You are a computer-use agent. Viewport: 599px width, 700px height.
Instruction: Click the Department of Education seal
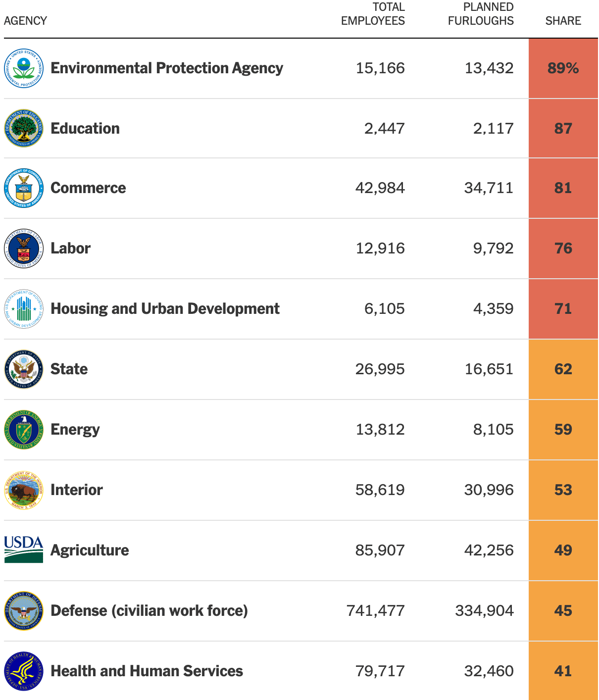coord(24,129)
